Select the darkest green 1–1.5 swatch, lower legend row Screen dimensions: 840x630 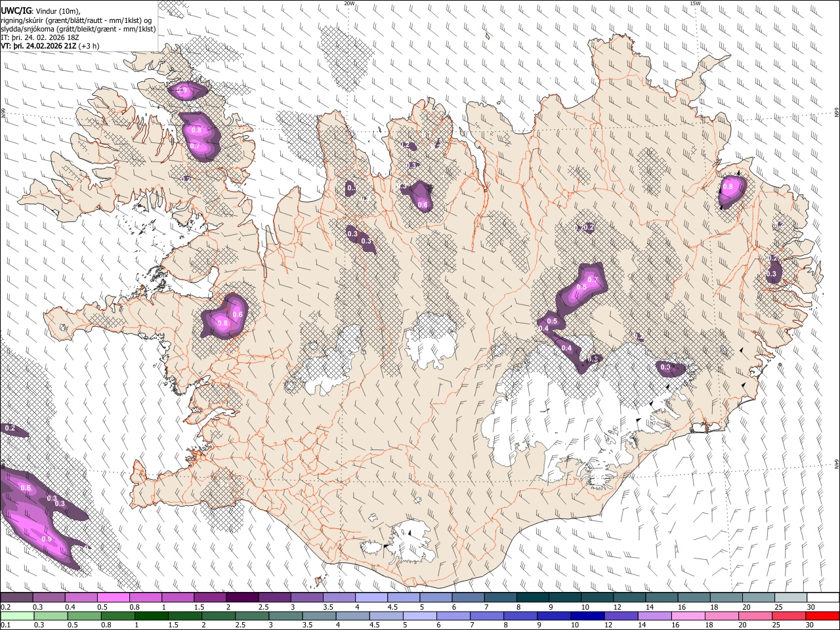152,616
